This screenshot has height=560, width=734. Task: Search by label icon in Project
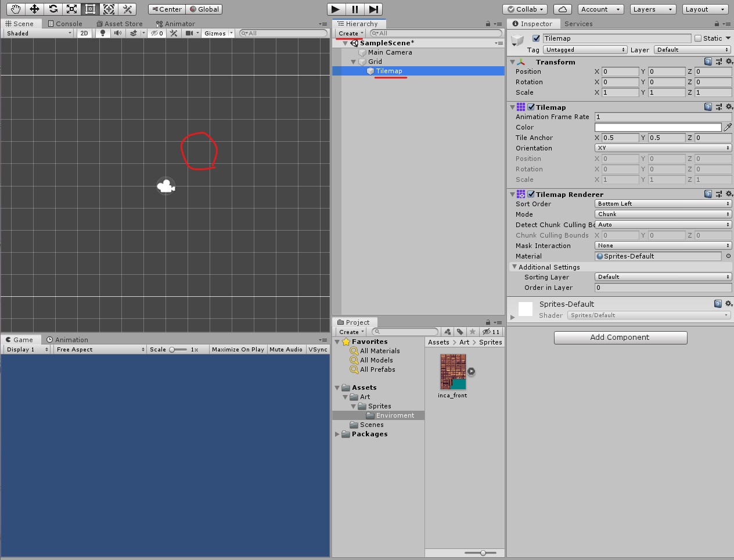click(x=460, y=332)
